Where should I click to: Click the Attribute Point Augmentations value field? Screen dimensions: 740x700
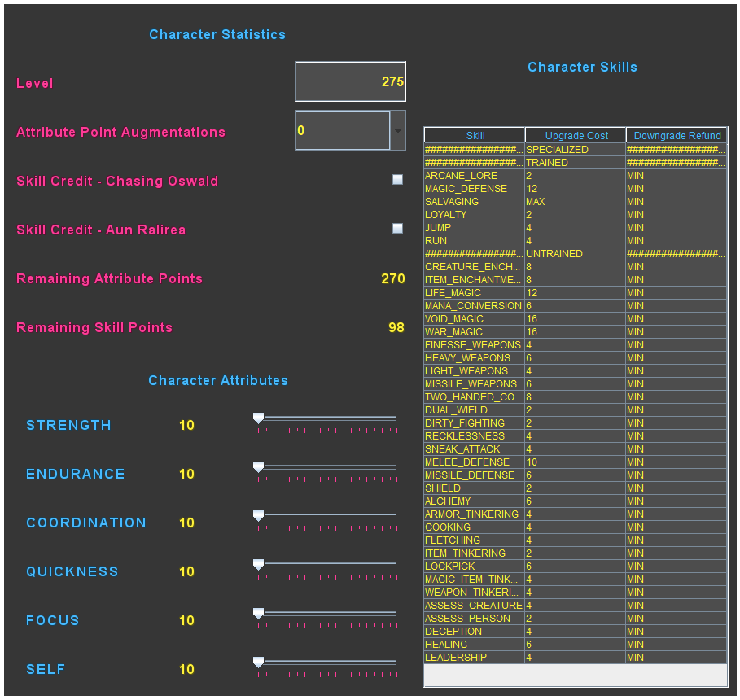click(x=343, y=130)
